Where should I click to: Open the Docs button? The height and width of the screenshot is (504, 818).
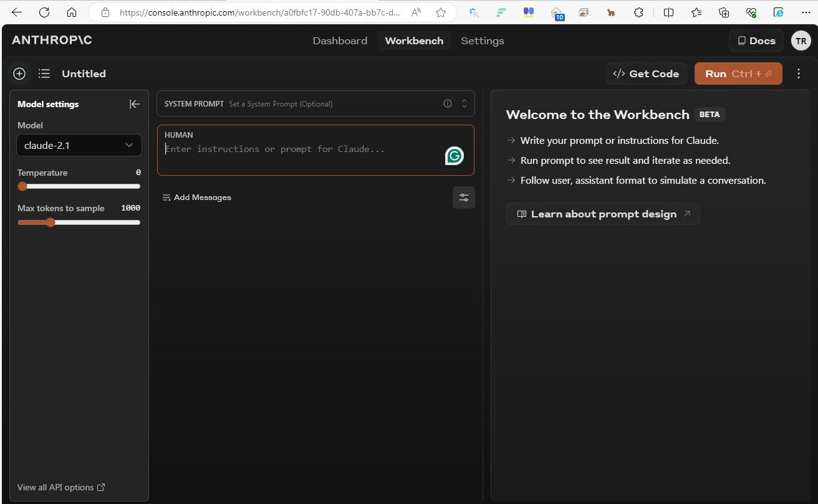756,41
